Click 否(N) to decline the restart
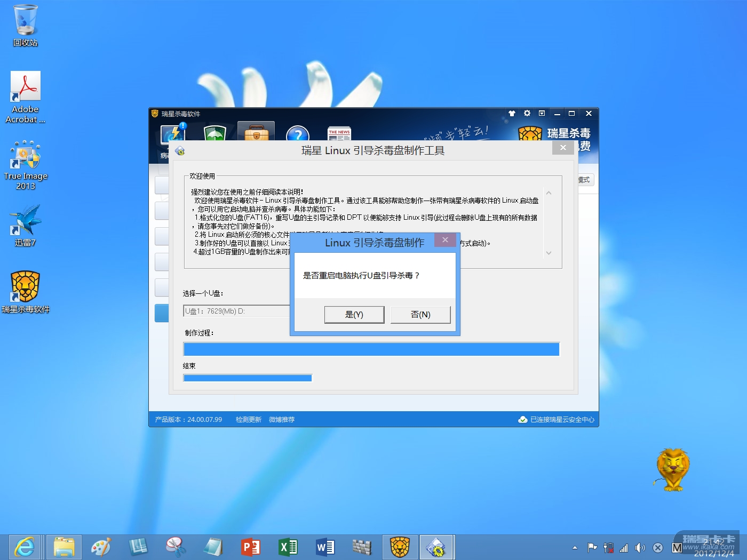 420,315
